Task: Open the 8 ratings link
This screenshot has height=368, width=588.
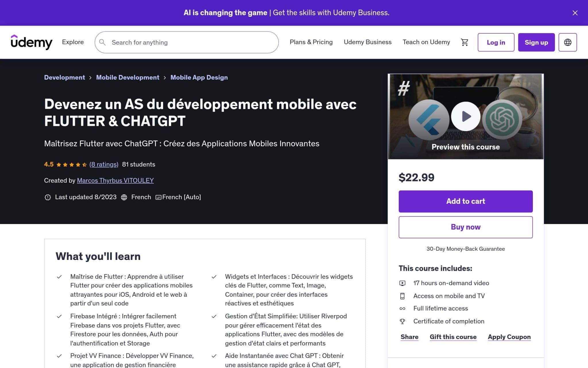Action: pyautogui.click(x=104, y=164)
